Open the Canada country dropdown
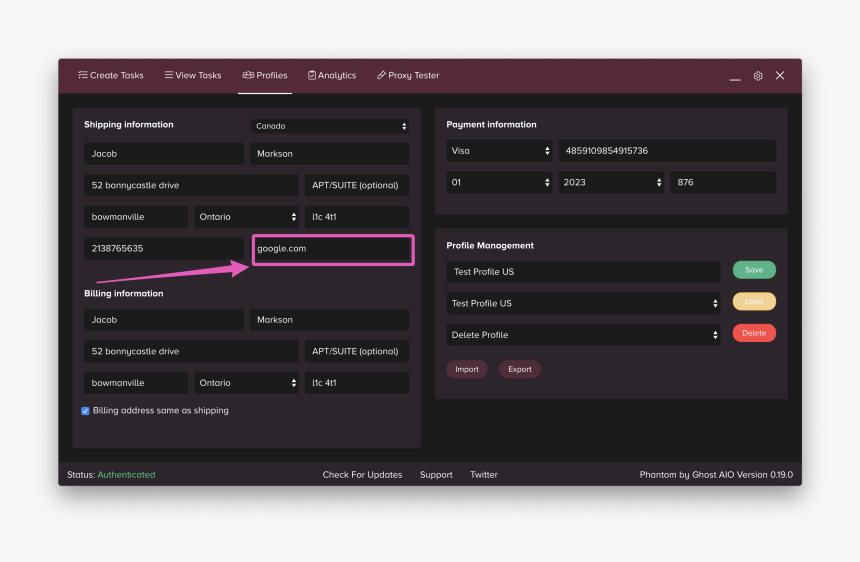The width and height of the screenshot is (860, 562). click(330, 126)
